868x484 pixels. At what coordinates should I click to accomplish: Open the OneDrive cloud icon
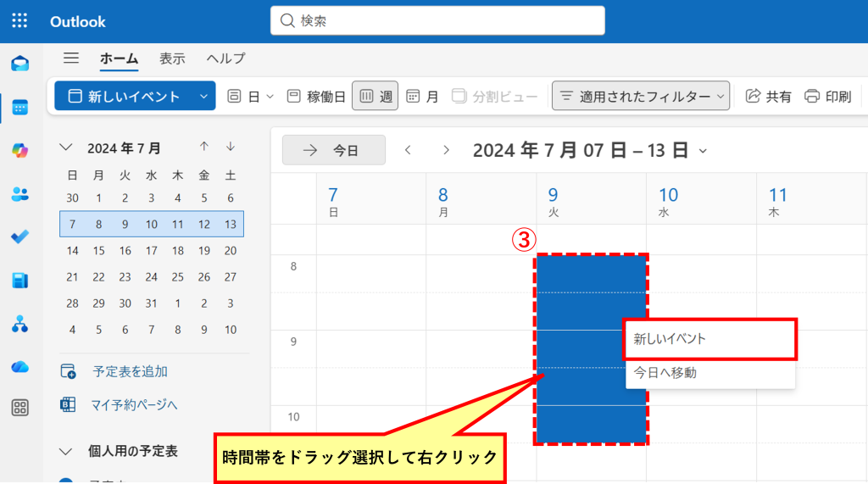[19, 366]
